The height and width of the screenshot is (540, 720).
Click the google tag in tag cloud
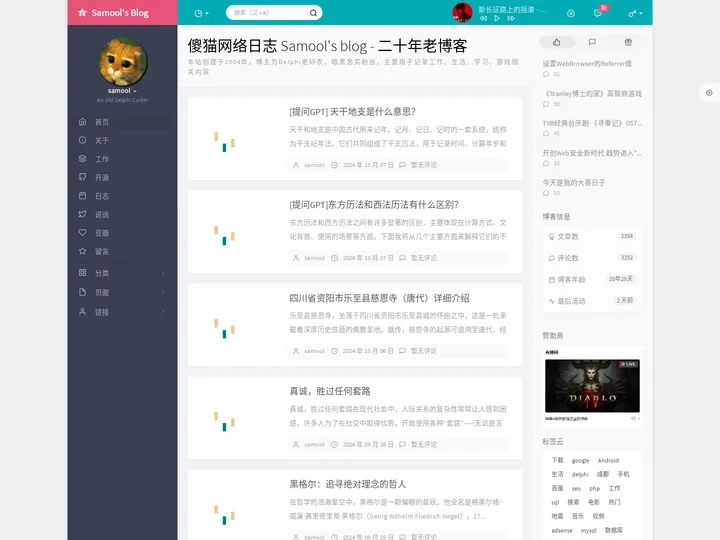pos(580,461)
